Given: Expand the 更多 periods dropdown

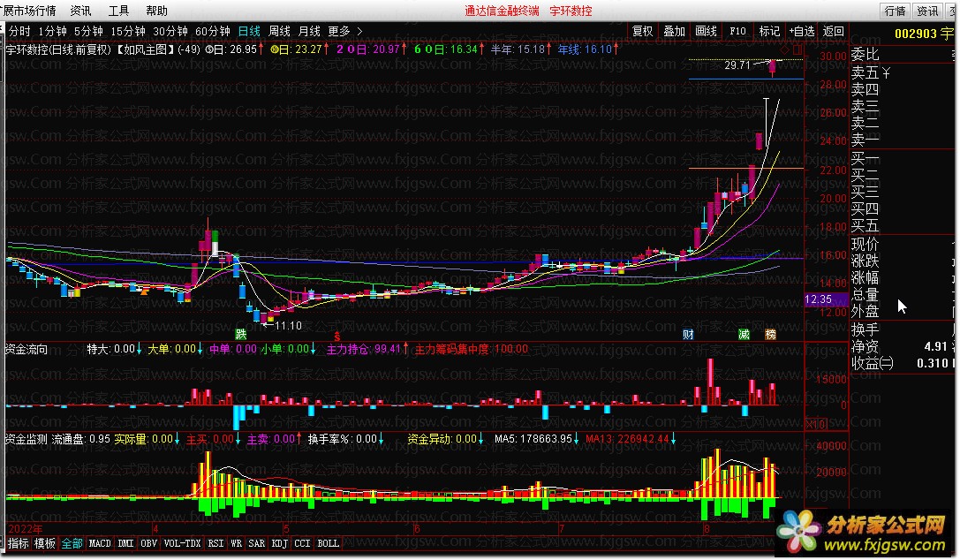Looking at the screenshot, I should coord(344,31).
